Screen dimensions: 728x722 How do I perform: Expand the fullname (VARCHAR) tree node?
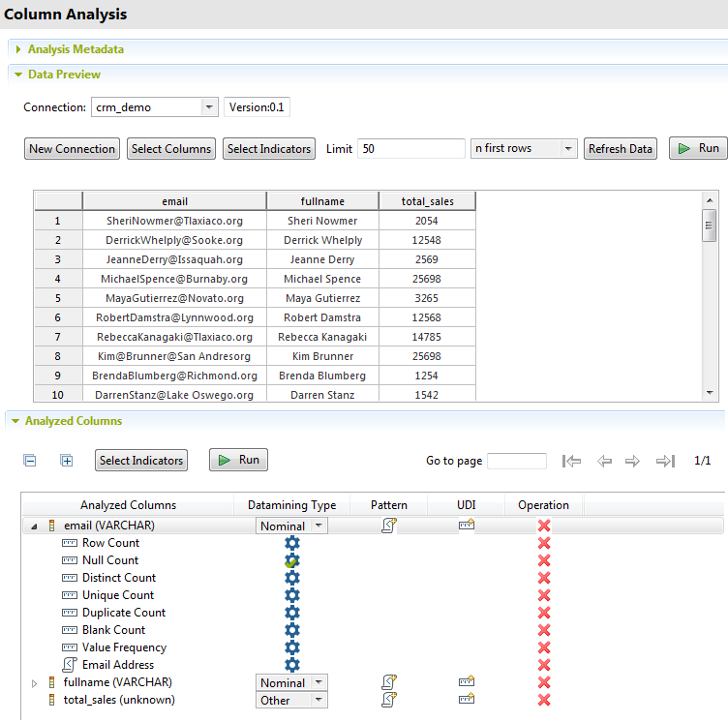coord(35,683)
